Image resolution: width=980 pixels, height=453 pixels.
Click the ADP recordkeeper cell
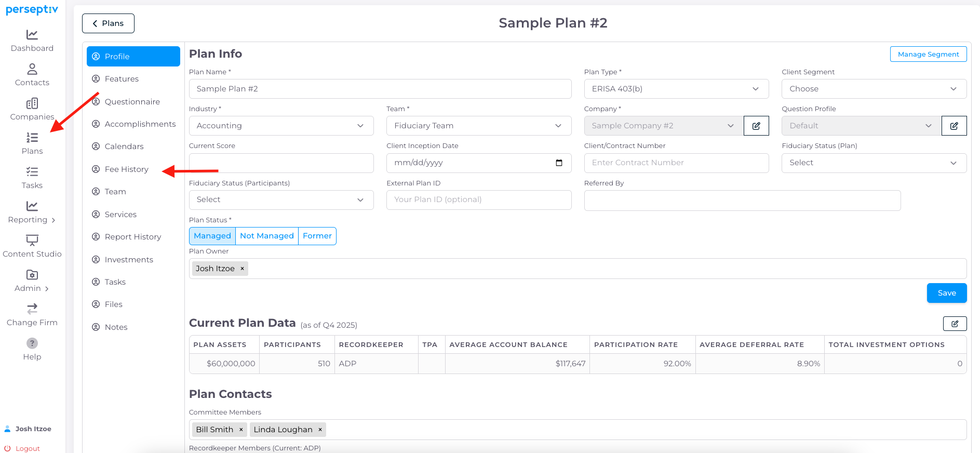(x=377, y=364)
